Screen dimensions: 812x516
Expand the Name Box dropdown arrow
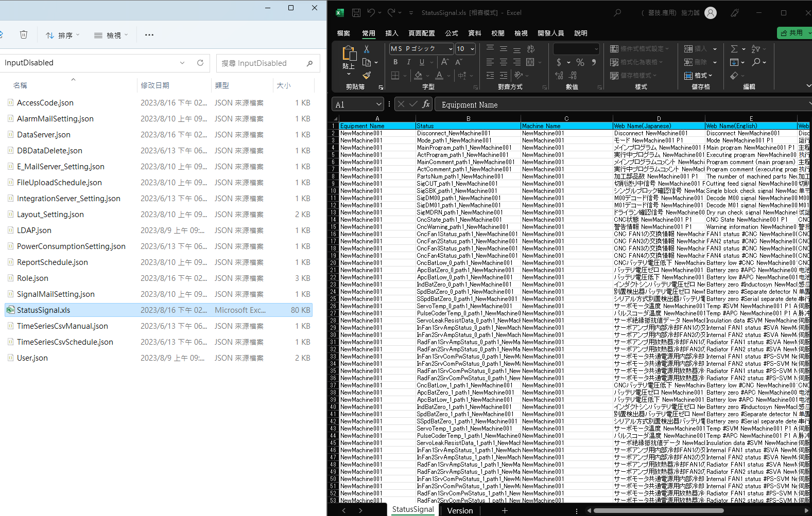pos(379,104)
